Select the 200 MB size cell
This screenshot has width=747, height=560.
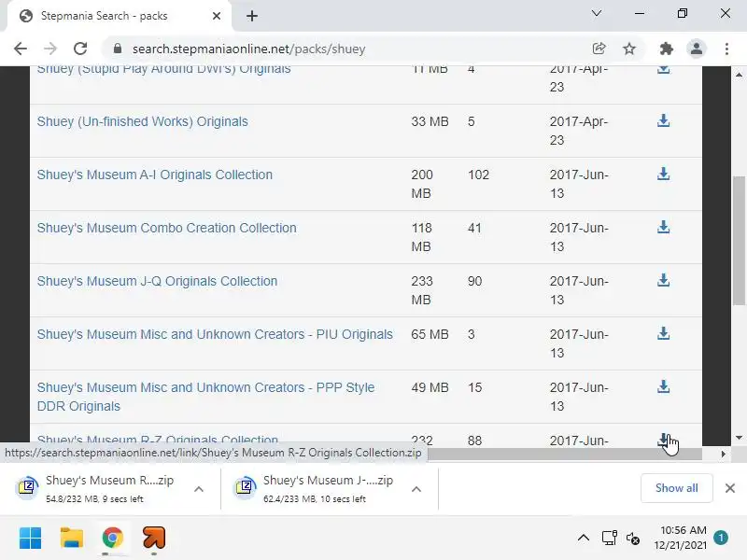tap(422, 184)
